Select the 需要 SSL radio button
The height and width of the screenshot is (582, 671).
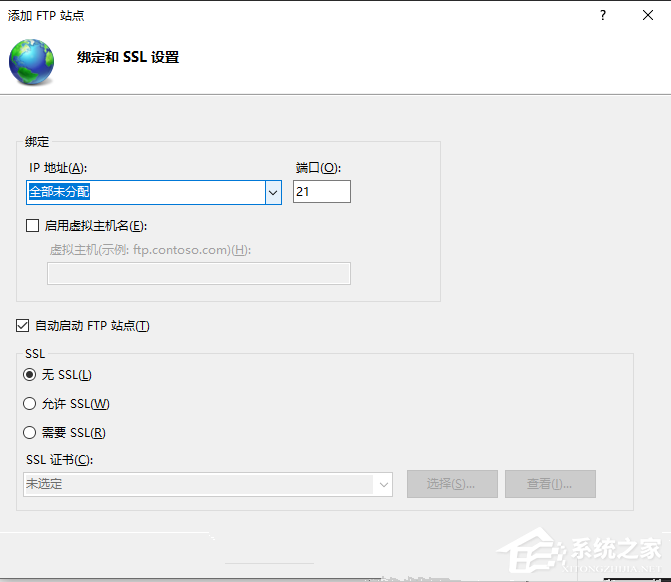[x=30, y=433]
